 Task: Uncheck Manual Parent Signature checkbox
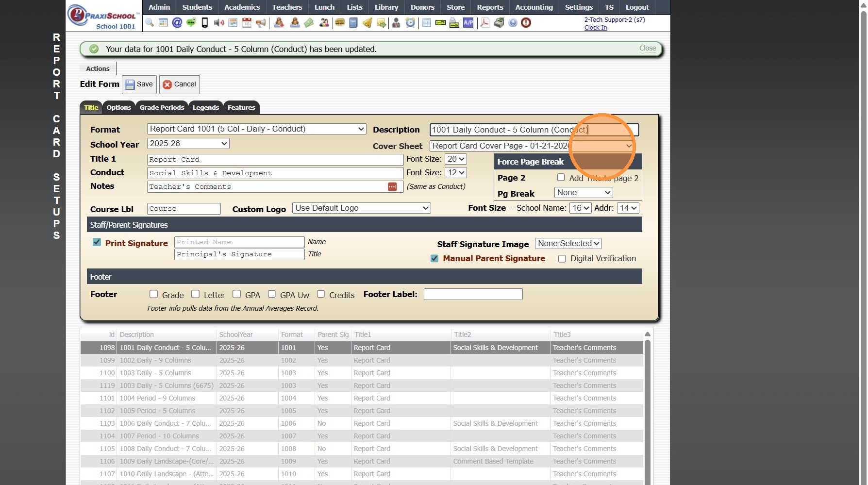434,259
